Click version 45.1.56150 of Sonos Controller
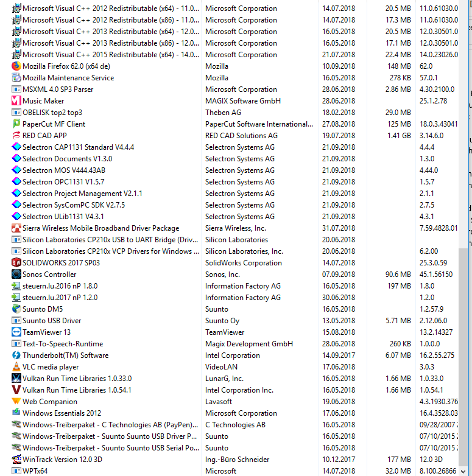Screen dimensions: 472x476 click(x=436, y=274)
